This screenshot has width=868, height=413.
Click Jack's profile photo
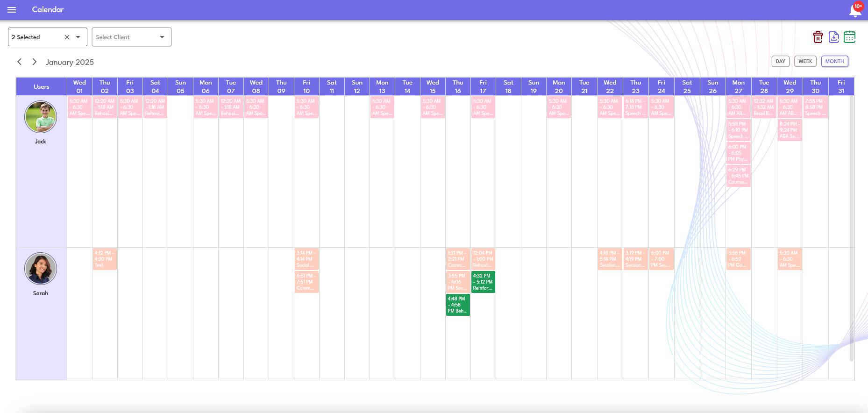pyautogui.click(x=41, y=117)
